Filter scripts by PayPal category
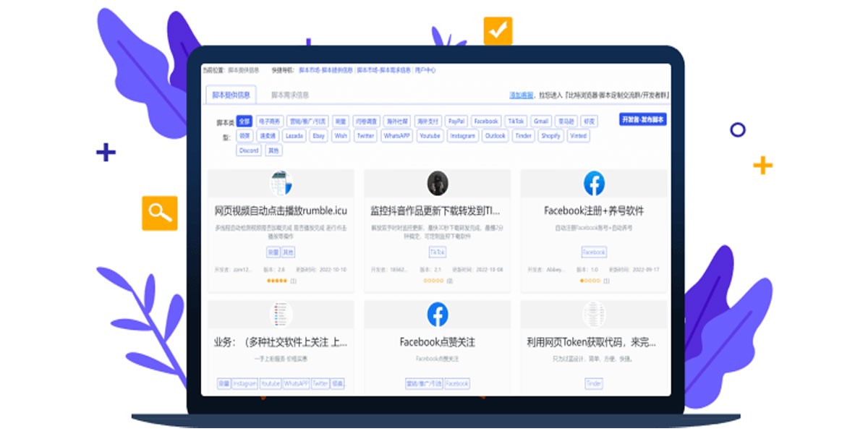The height and width of the screenshot is (434, 868). pos(456,122)
